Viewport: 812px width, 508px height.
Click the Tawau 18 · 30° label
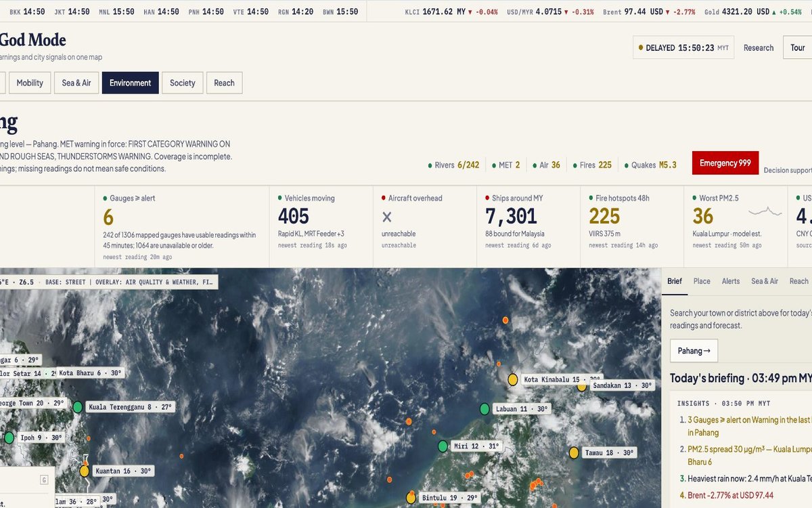tap(610, 452)
